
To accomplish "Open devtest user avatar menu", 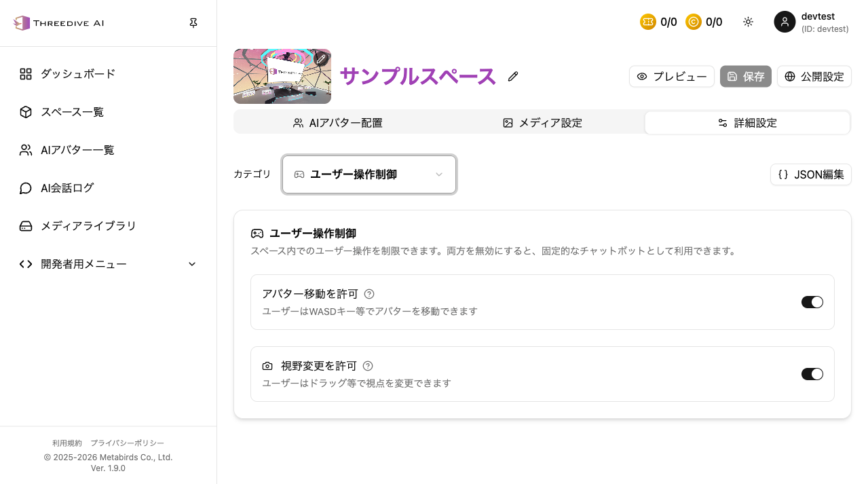I will point(785,22).
